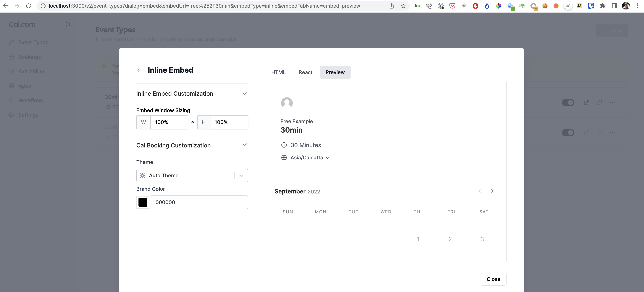The image size is (644, 292).
Task: Open the three-dot menu on the 30min event
Action: click(612, 102)
